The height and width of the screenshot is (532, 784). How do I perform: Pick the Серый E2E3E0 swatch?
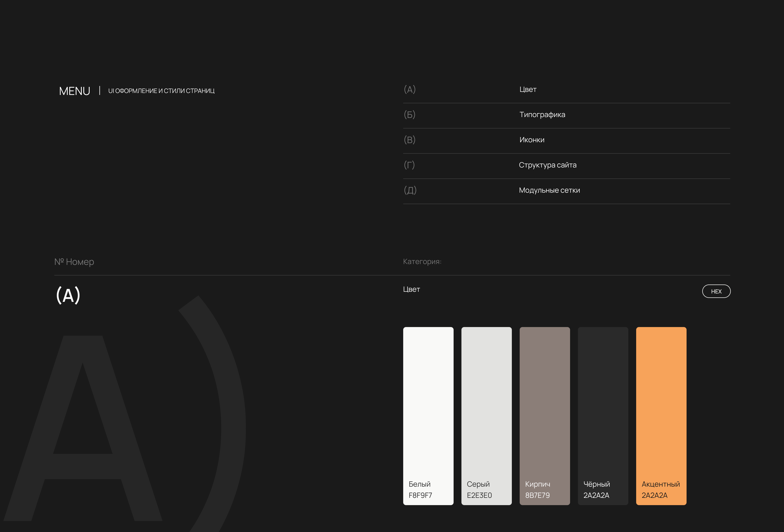(x=486, y=416)
